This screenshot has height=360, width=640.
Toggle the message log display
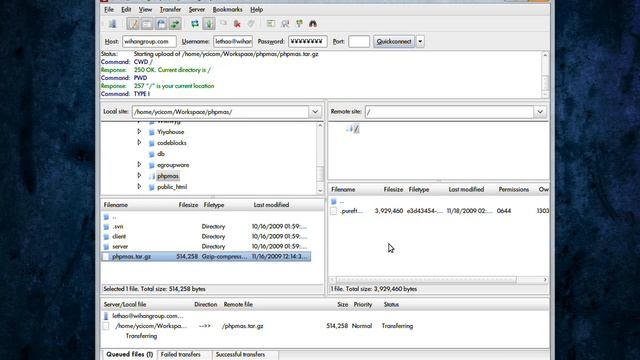point(133,24)
